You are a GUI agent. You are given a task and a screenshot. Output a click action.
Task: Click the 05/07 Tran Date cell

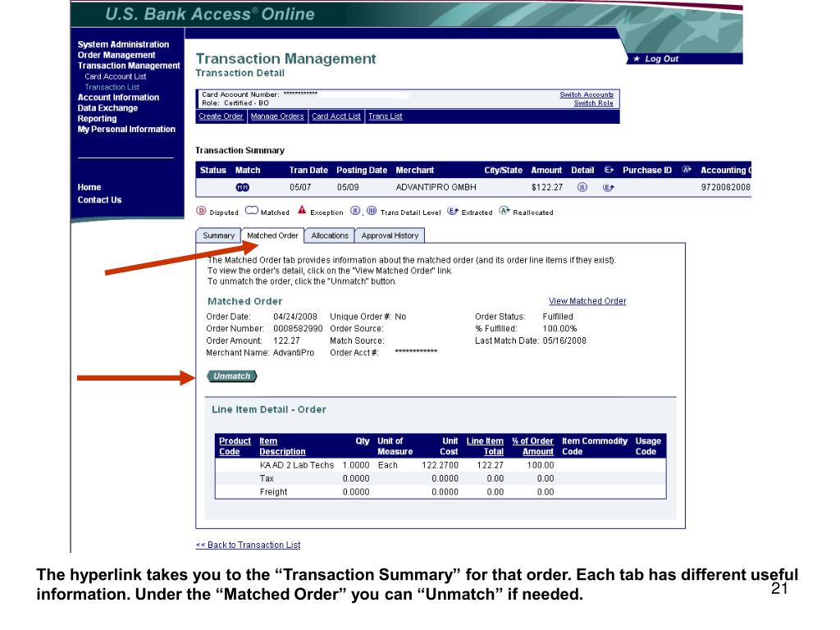(x=300, y=187)
